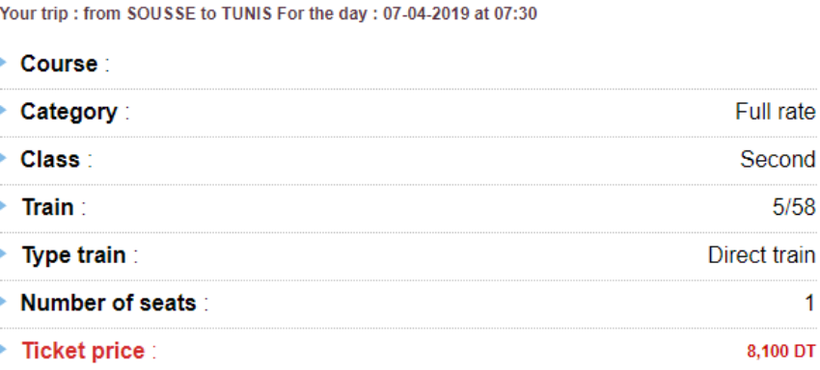
Task: Click the blue arrow beside Course
Action: (3, 63)
